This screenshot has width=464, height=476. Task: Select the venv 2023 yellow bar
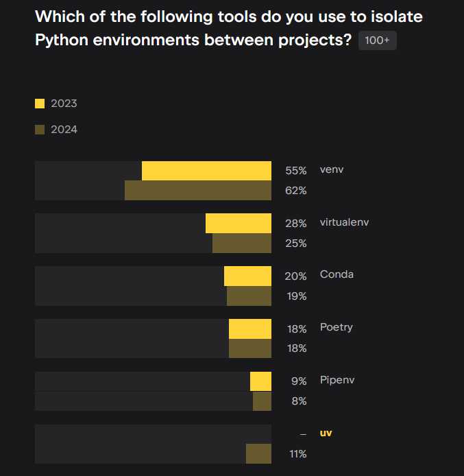click(x=206, y=171)
